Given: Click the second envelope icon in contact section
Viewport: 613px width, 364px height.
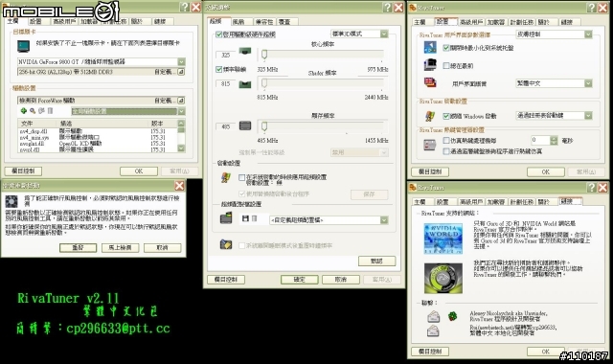Looking at the screenshot, I should (x=433, y=331).
